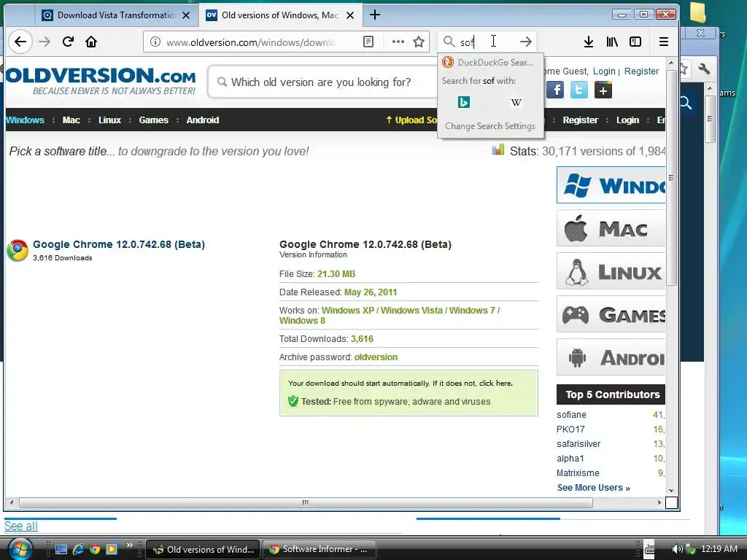Open contributor safarisilver profile
747x560 pixels.
[x=578, y=444]
